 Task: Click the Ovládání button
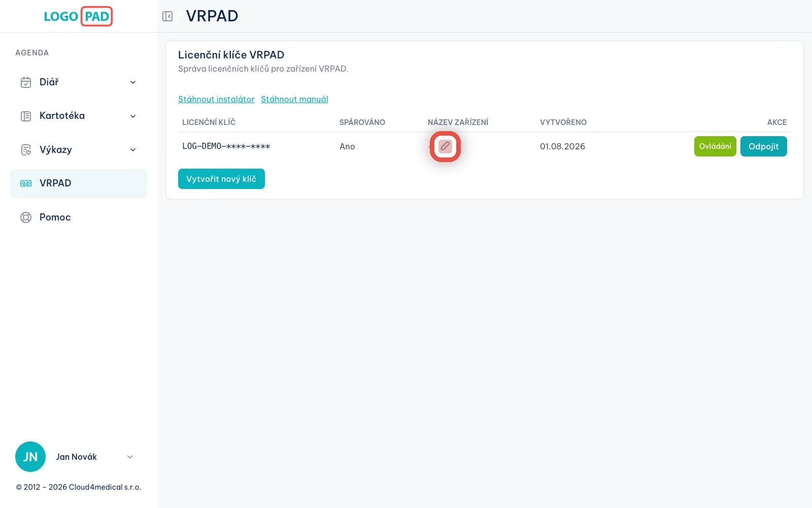[715, 146]
